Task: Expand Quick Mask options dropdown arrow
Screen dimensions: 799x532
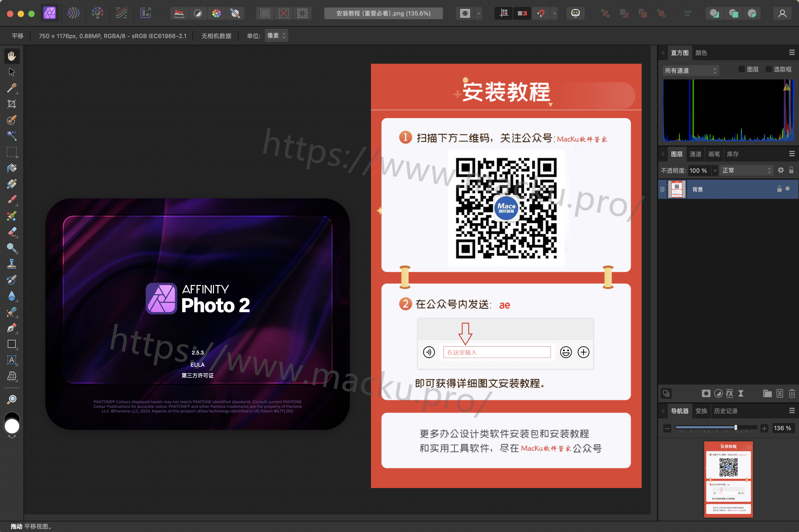Action: 479,13
